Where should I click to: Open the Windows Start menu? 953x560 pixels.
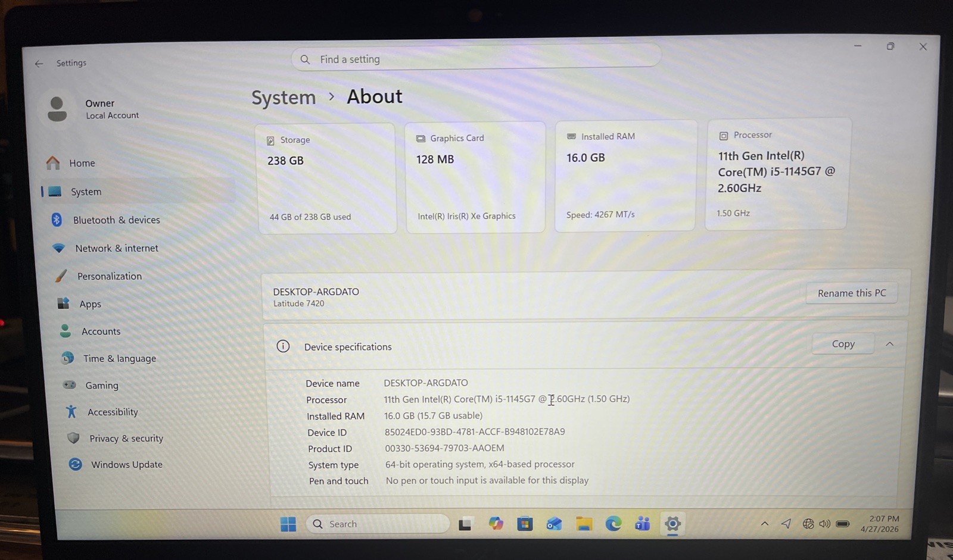coord(288,524)
